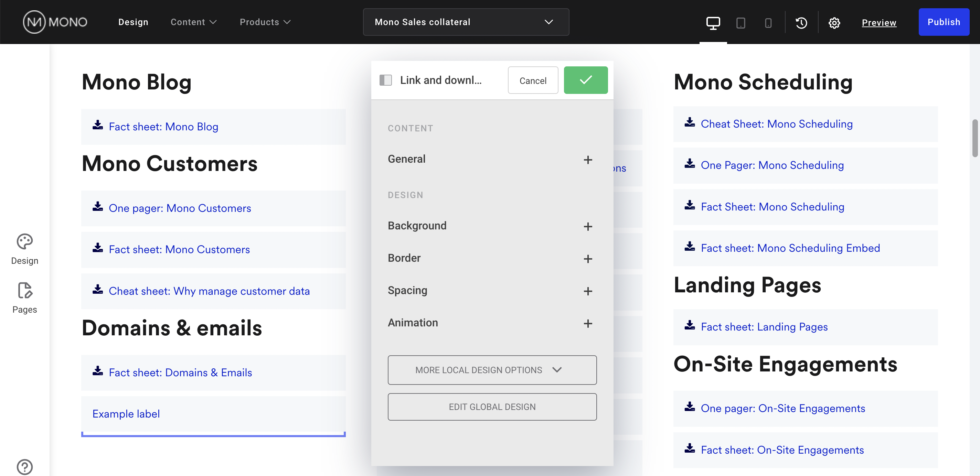Click download icon for One pager: On-Site Engagements

coord(690,407)
